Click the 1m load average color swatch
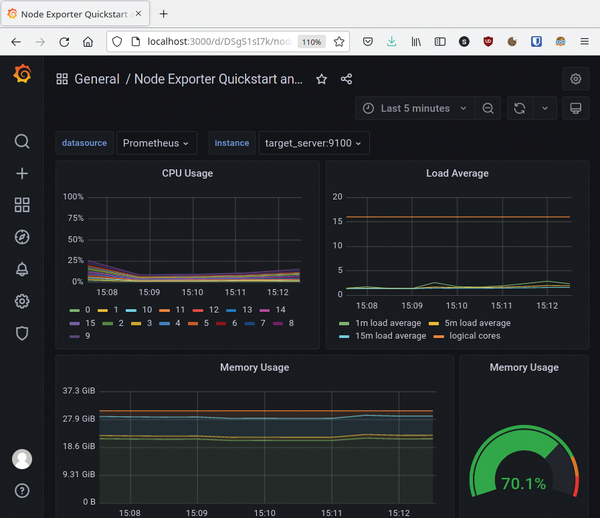The height and width of the screenshot is (518, 600). pyautogui.click(x=344, y=324)
